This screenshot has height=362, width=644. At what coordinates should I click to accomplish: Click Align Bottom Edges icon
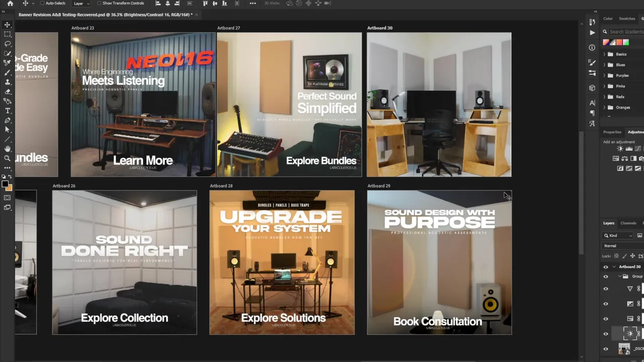[224, 4]
